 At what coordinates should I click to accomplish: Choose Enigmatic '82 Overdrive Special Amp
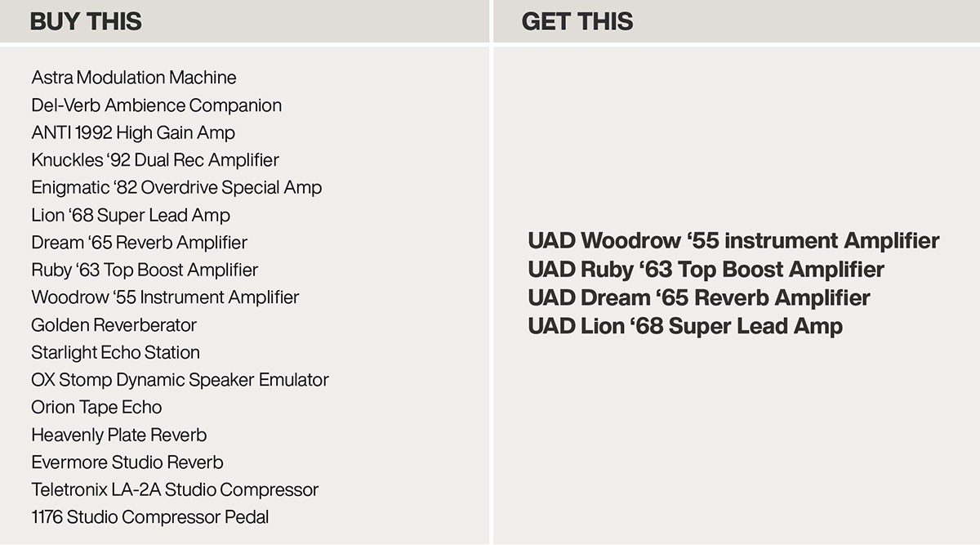point(176,188)
